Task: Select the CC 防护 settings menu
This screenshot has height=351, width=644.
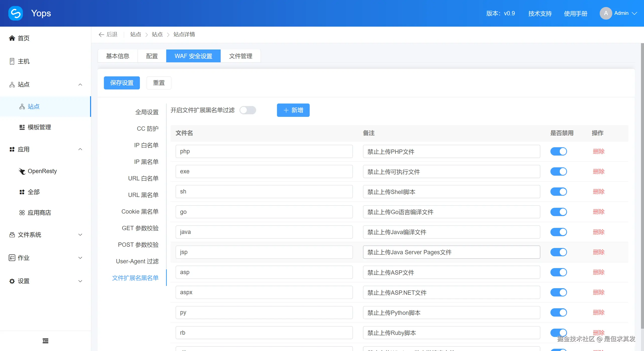Action: pyautogui.click(x=148, y=129)
